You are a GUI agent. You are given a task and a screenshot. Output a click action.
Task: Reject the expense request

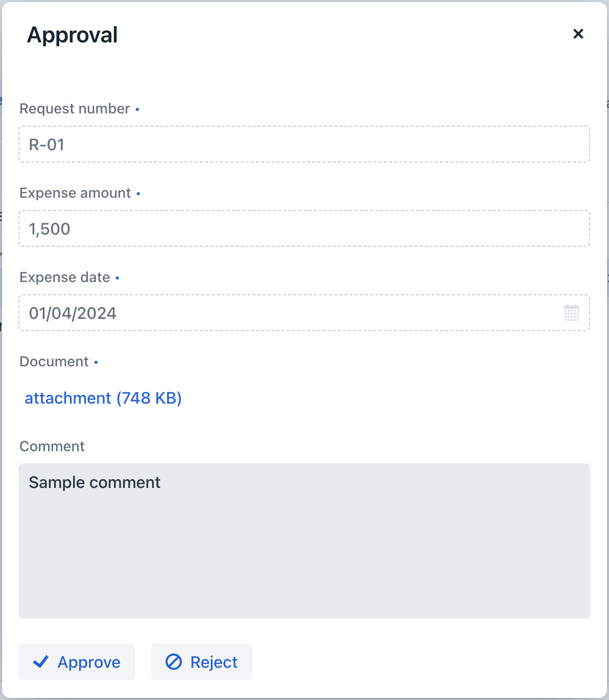202,662
